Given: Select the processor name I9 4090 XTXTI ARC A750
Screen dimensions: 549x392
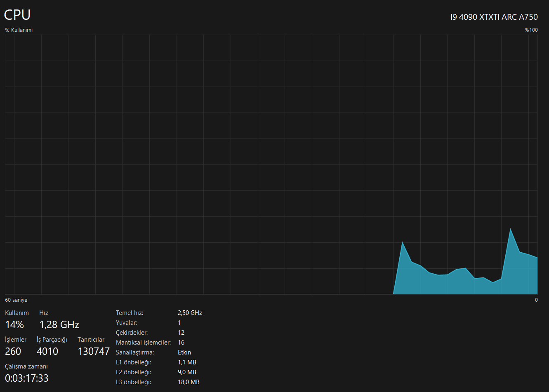Looking at the screenshot, I should (x=494, y=17).
